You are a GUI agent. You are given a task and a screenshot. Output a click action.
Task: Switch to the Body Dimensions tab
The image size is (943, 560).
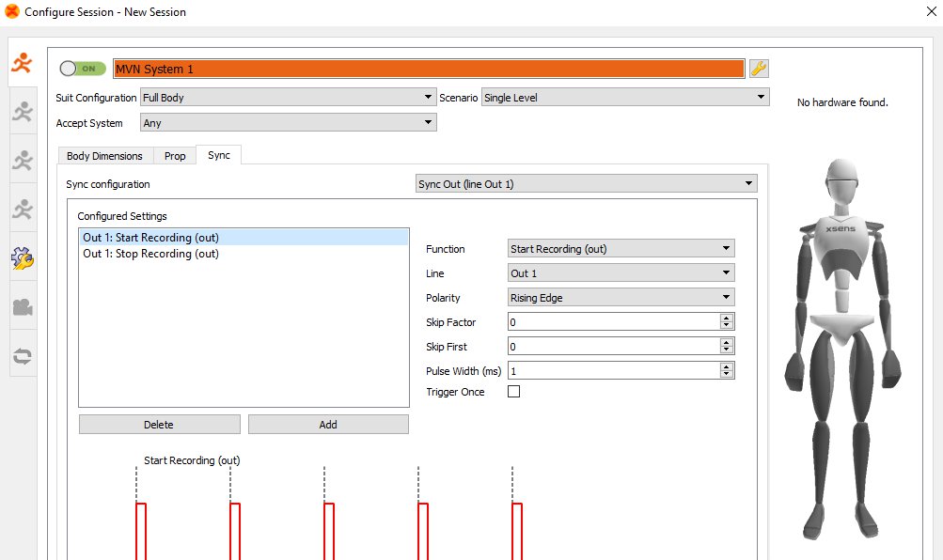[104, 156]
